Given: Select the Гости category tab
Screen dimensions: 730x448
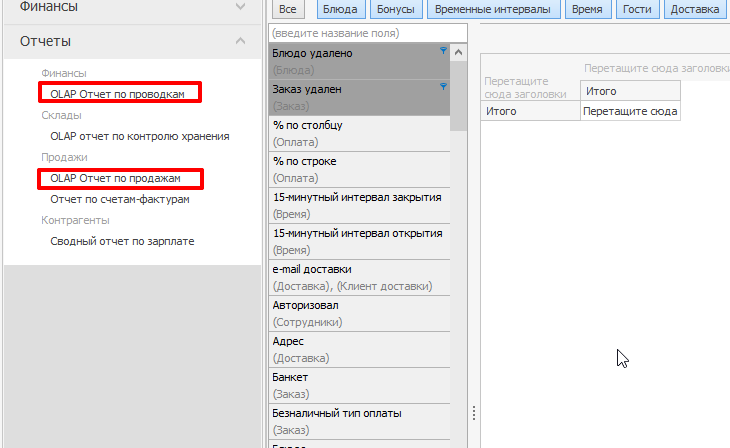Looking at the screenshot, I should pyautogui.click(x=637, y=10).
